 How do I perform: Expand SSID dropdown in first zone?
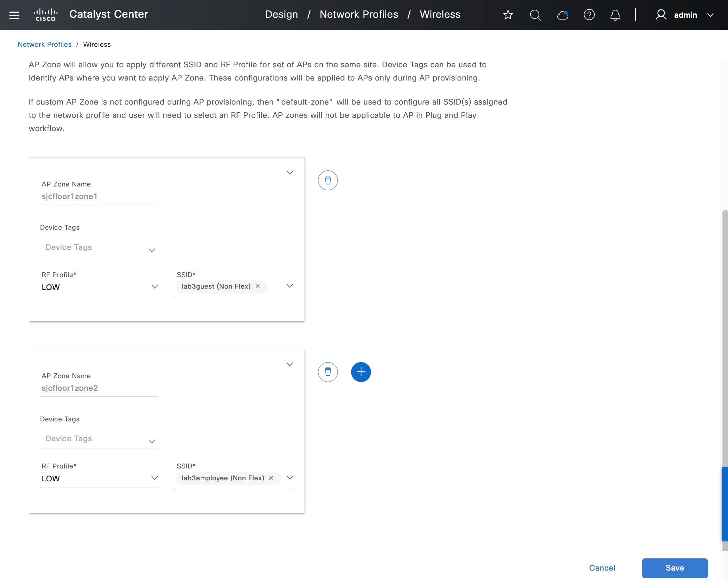pyautogui.click(x=289, y=286)
